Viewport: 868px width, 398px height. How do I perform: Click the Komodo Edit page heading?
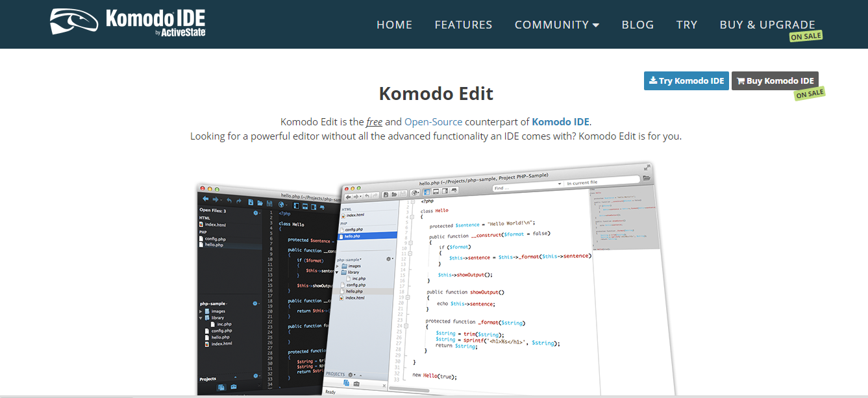click(436, 93)
